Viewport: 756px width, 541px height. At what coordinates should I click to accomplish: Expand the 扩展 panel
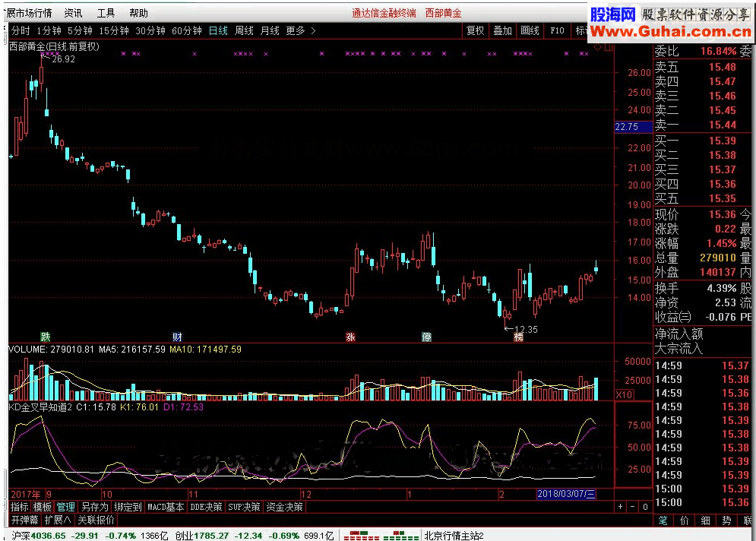coord(58,520)
